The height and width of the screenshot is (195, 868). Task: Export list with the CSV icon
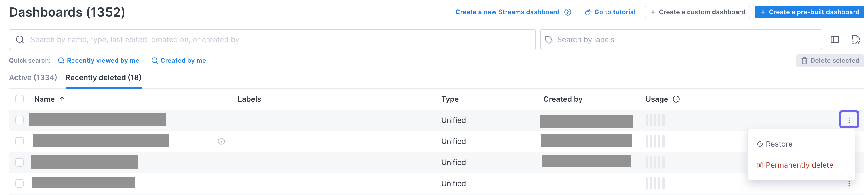856,40
